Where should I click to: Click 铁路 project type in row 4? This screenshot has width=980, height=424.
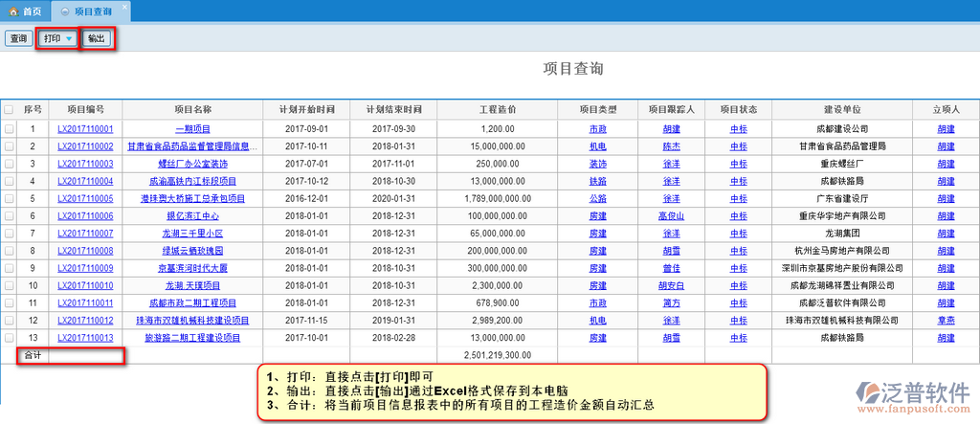click(597, 181)
